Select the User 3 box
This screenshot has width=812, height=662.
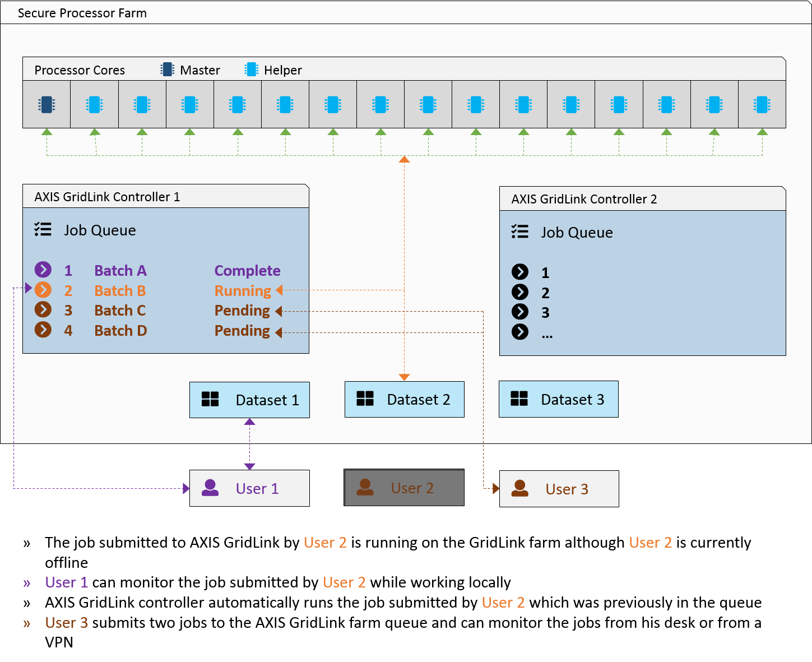pos(559,489)
